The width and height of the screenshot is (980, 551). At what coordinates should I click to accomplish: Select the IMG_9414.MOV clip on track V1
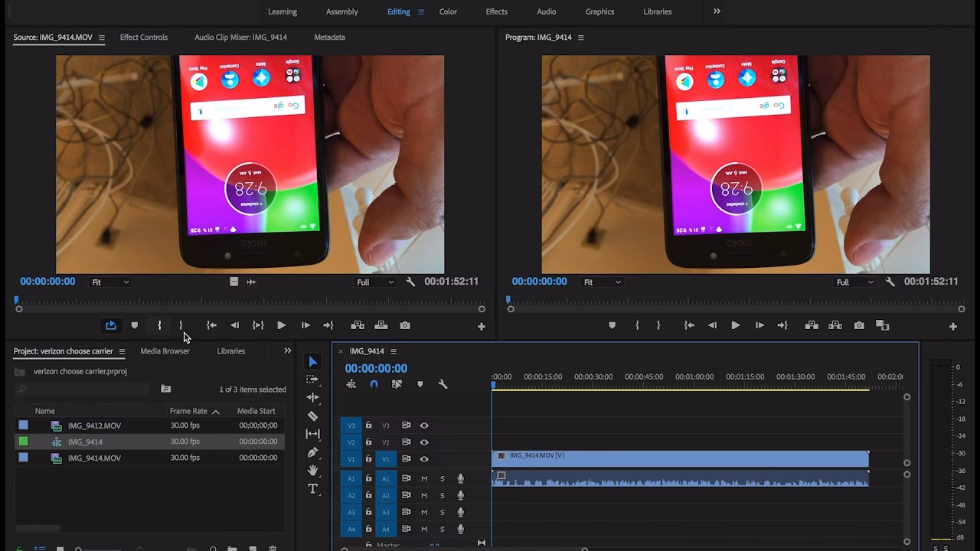[x=681, y=458]
